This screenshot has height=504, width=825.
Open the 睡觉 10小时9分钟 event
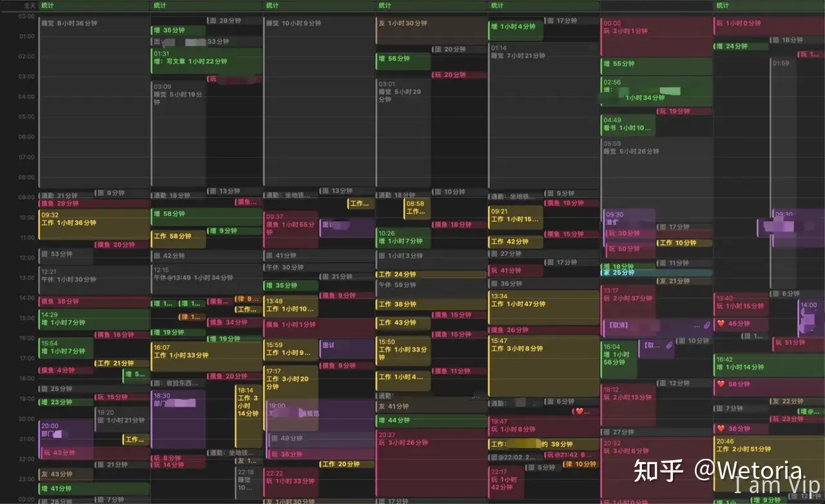pos(319,104)
